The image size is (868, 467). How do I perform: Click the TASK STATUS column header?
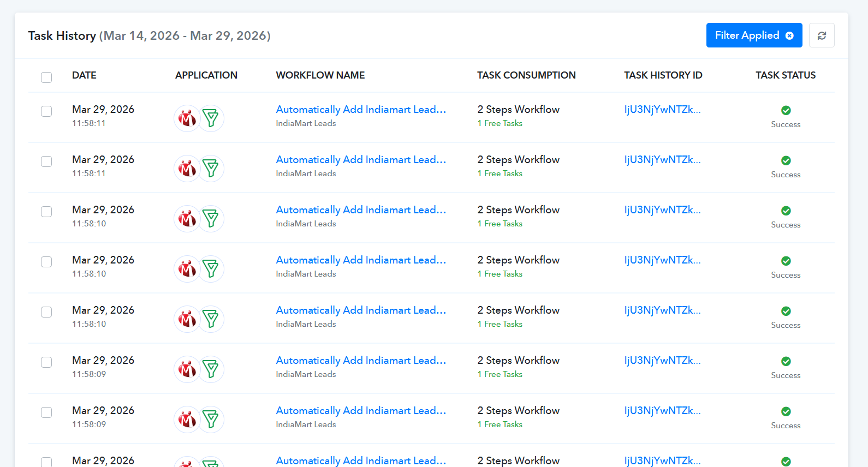click(786, 75)
